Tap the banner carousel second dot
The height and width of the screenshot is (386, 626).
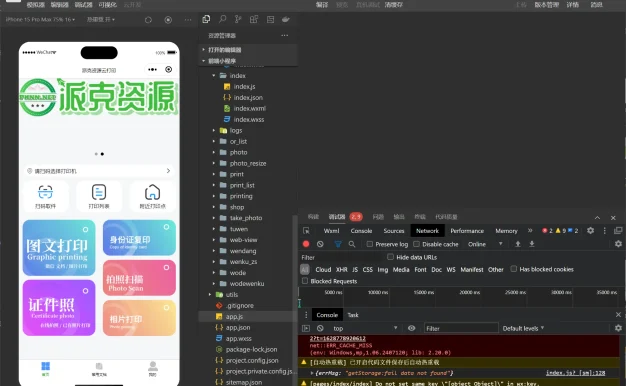pos(102,154)
